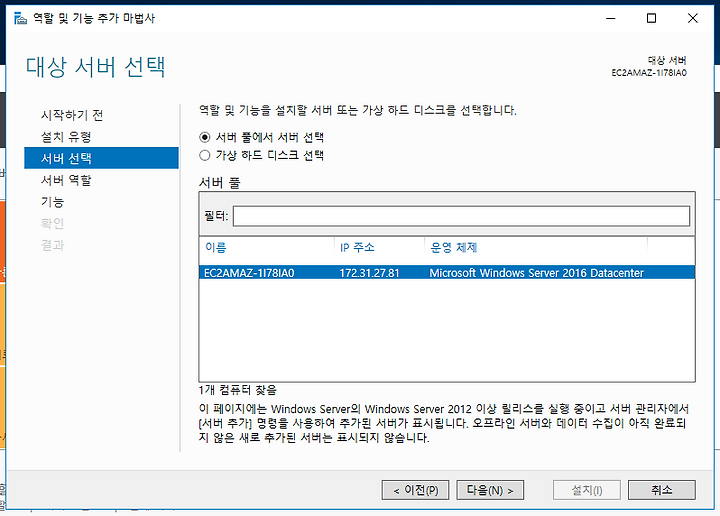
Task: Go to the 서버 선택 step
Action: point(101,158)
